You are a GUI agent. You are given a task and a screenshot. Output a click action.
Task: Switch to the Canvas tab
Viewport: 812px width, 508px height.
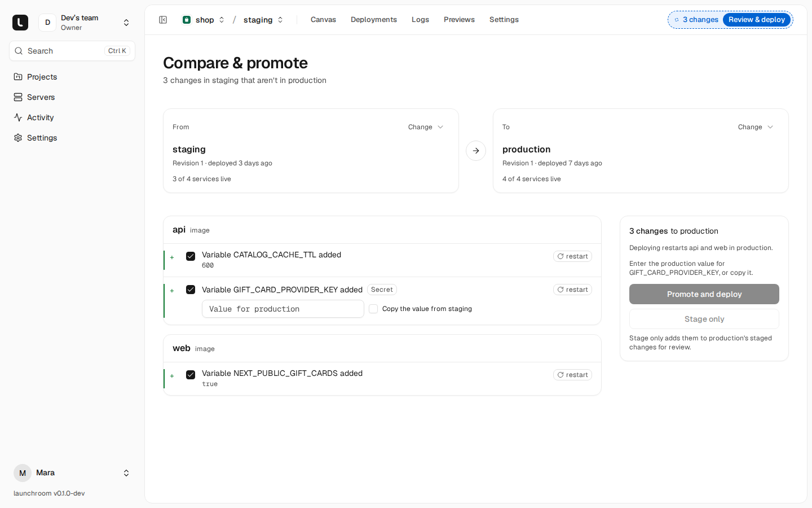click(323, 20)
